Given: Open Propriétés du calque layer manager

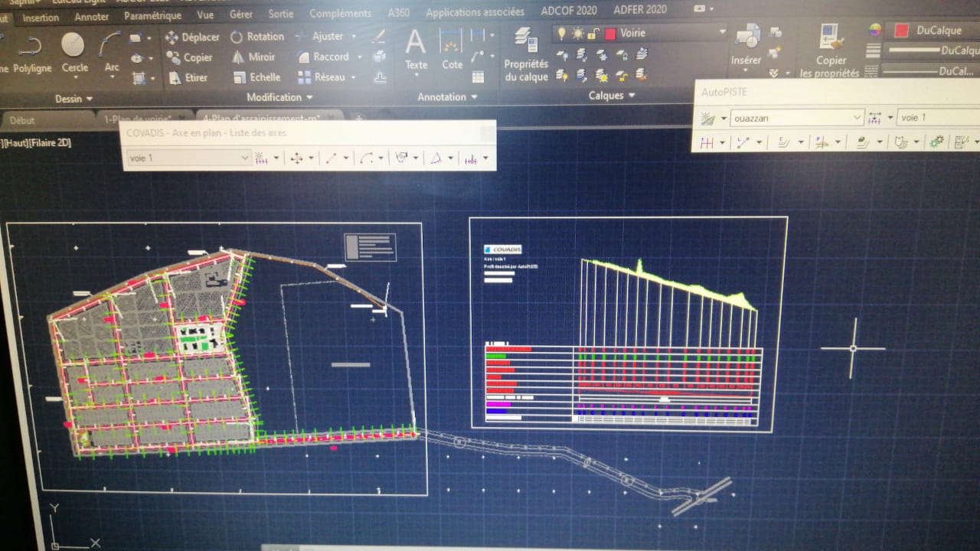Looking at the screenshot, I should tap(526, 54).
